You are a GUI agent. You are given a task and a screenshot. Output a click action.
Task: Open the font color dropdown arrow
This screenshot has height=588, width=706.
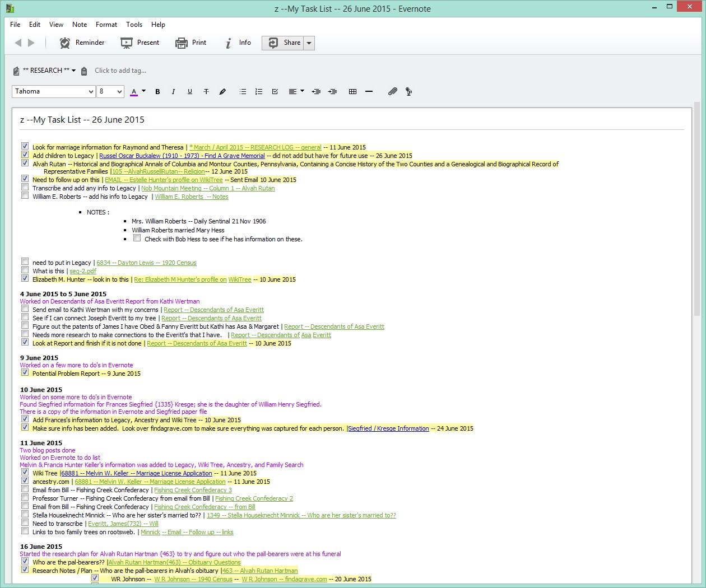pyautogui.click(x=143, y=91)
